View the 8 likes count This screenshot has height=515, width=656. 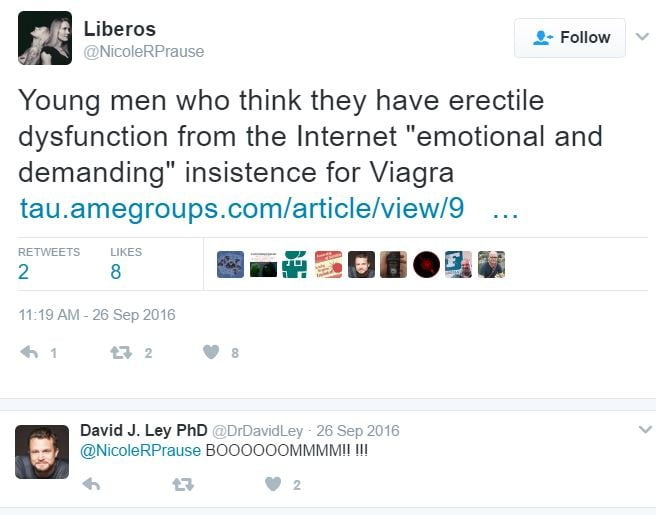[x=116, y=272]
